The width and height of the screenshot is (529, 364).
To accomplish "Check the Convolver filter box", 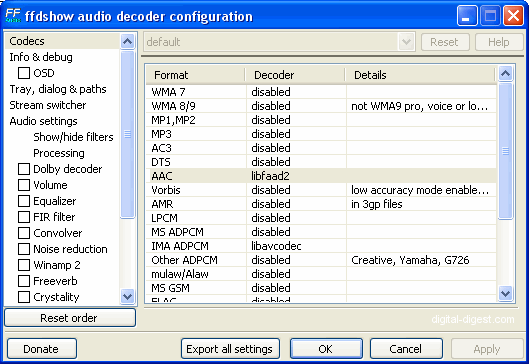I will [24, 233].
